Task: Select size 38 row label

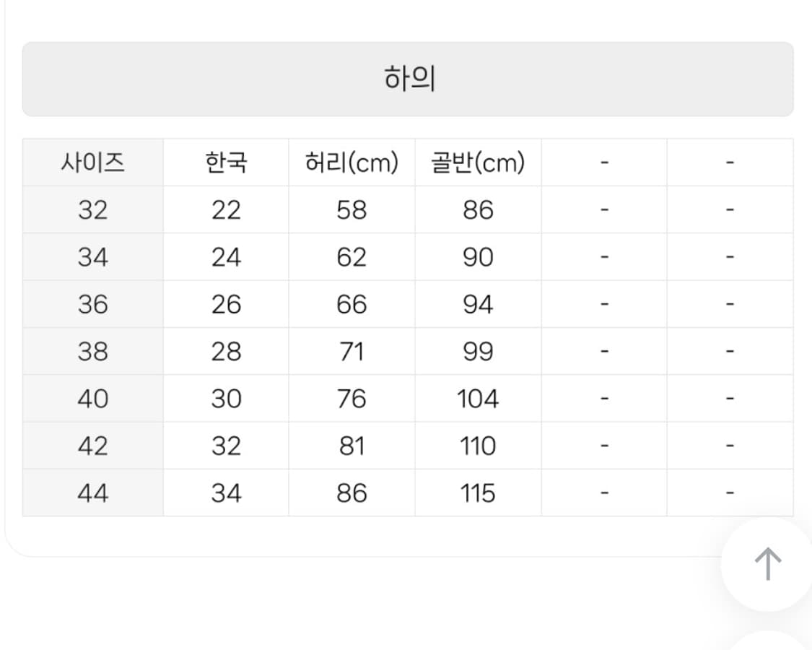Action: click(x=92, y=352)
